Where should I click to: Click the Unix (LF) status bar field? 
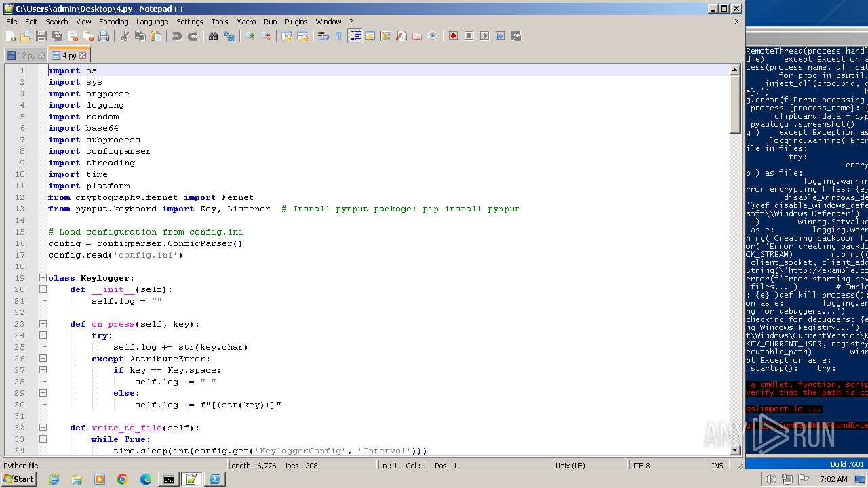click(x=590, y=466)
